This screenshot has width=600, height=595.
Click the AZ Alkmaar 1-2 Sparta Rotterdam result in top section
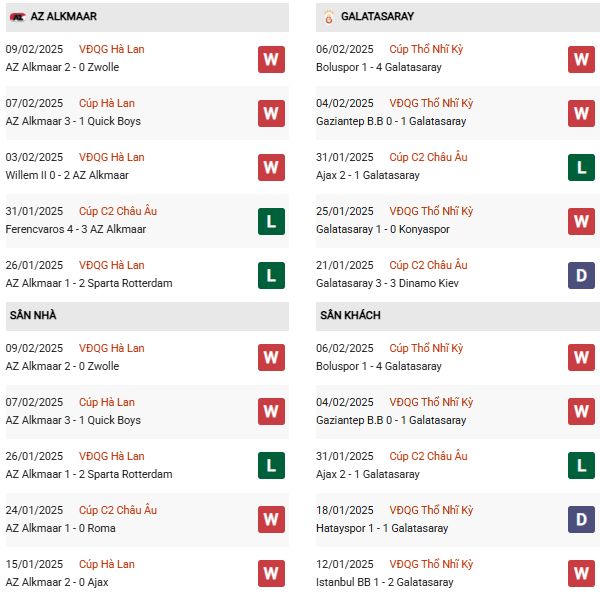(89, 283)
